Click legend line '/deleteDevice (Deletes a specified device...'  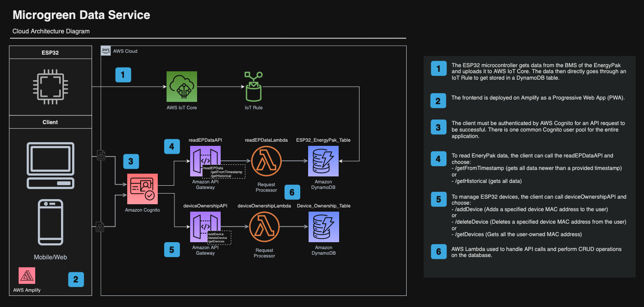point(539,222)
